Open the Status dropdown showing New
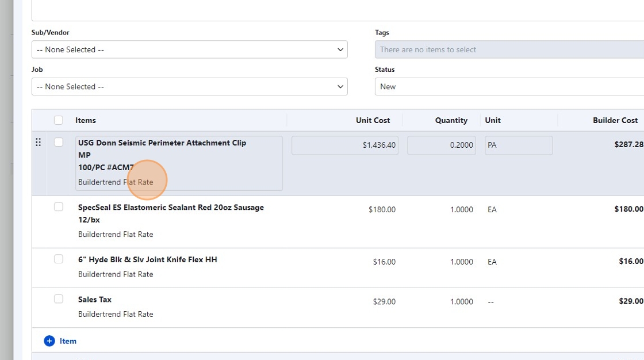The image size is (644, 360). tap(509, 86)
